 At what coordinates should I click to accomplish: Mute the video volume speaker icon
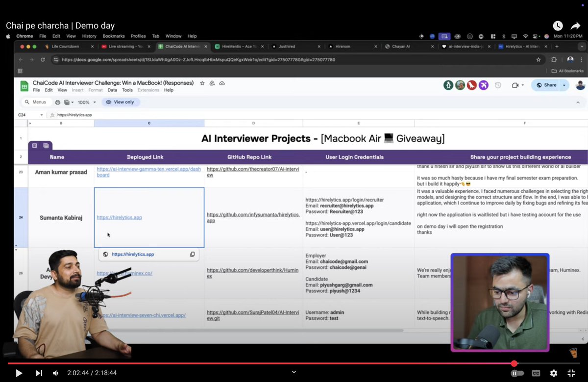pyautogui.click(x=56, y=373)
